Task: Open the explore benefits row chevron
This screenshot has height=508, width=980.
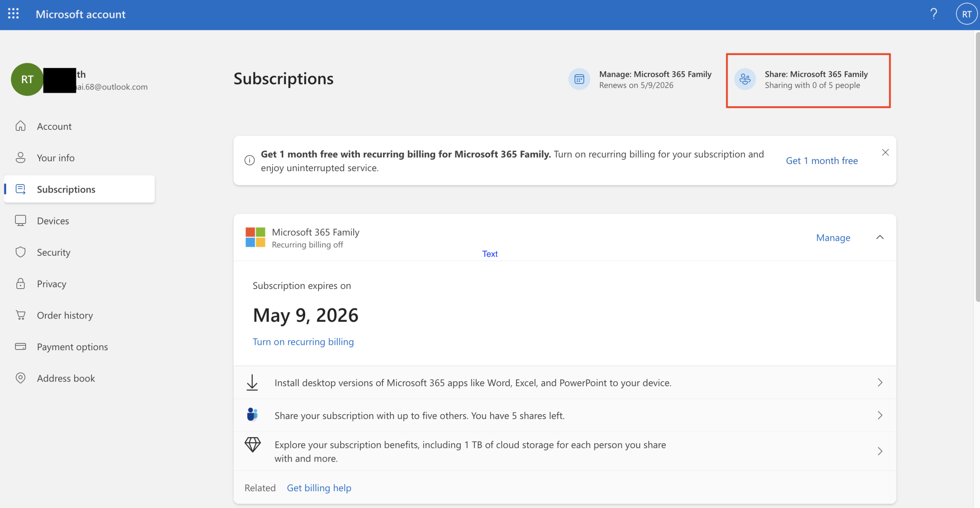Action: click(x=880, y=451)
